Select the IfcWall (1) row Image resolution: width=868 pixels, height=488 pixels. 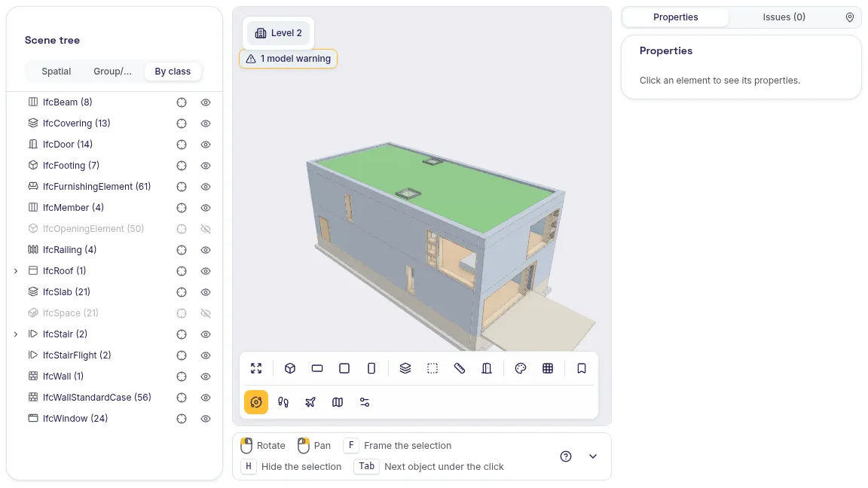coord(114,377)
